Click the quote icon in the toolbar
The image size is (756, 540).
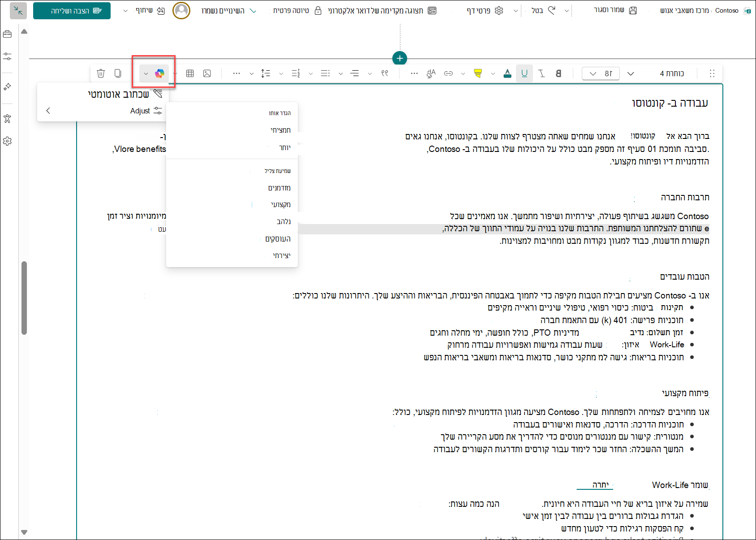coord(385,73)
